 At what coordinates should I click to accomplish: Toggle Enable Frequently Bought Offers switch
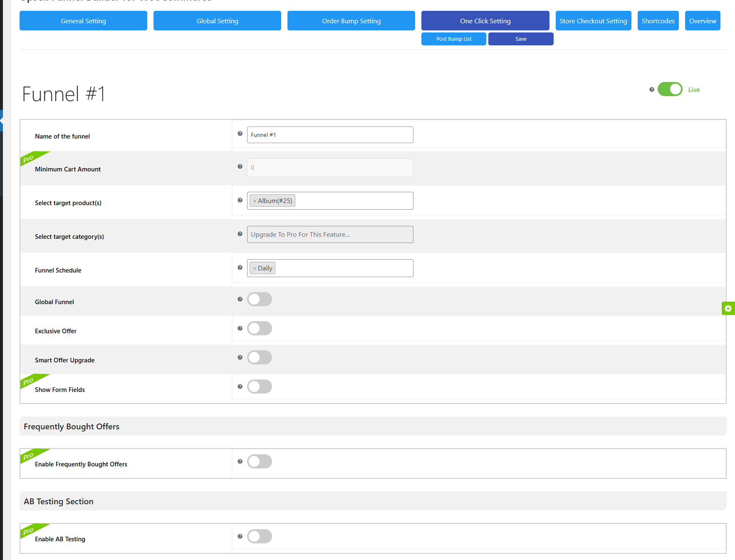(260, 461)
